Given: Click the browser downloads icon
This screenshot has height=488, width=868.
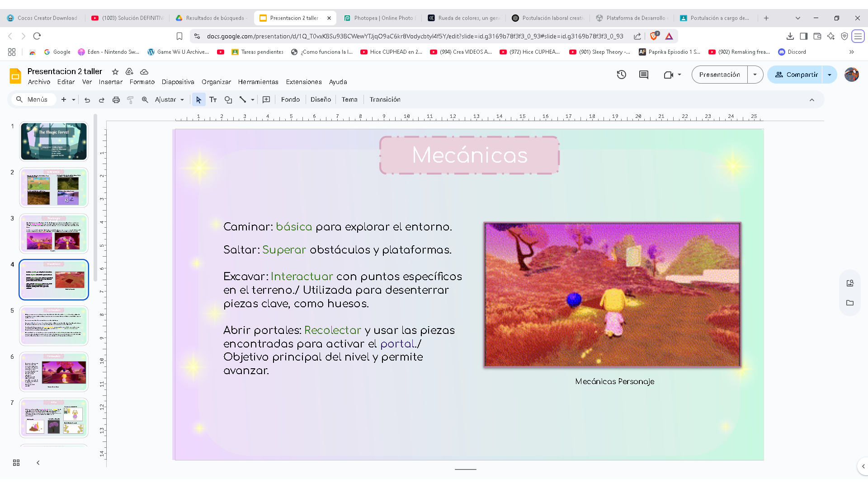Looking at the screenshot, I should (790, 36).
